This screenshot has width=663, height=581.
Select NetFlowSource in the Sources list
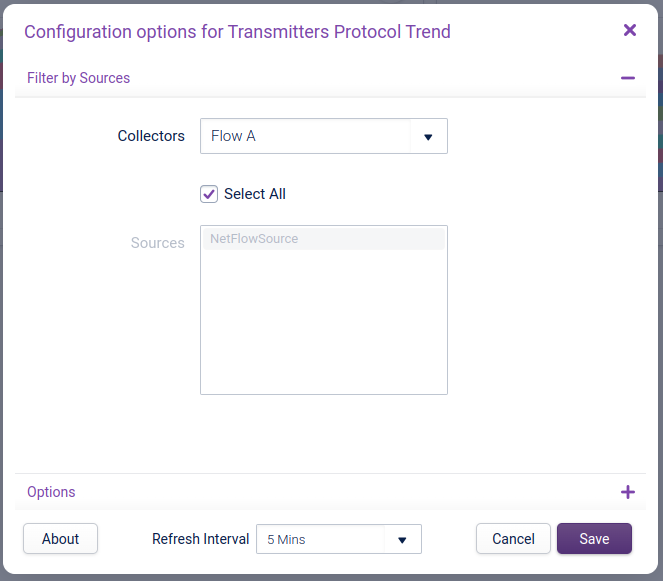254,239
